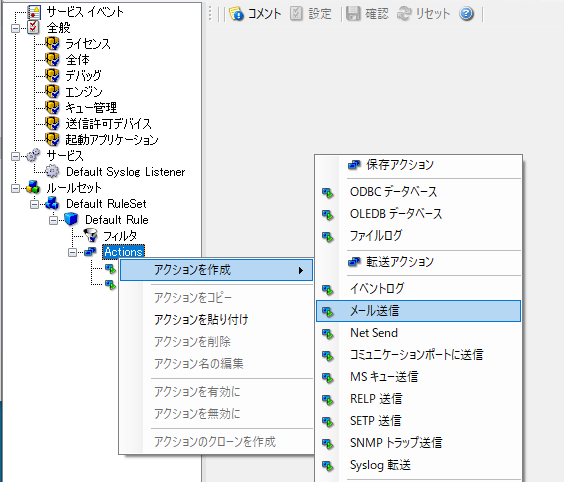Click the ライセンス shield icon in tree

click(x=52, y=44)
